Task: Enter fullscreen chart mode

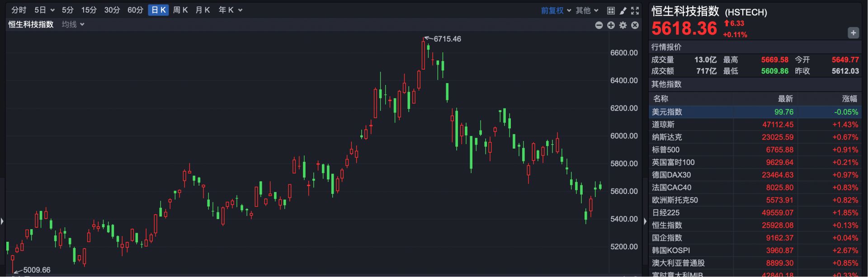Action: point(635,10)
